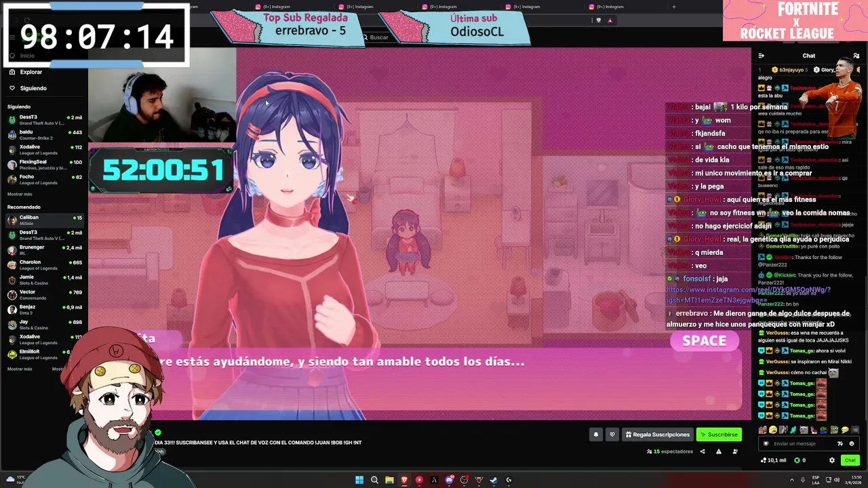Click the collapse chat icon beside Chat title
Viewport: 868px width, 488px height.
pyautogui.click(x=762, y=56)
